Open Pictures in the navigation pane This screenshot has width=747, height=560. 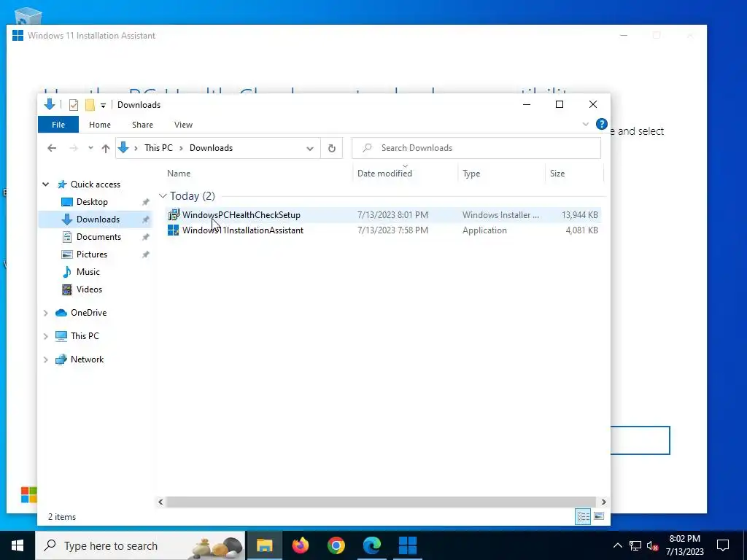91,254
